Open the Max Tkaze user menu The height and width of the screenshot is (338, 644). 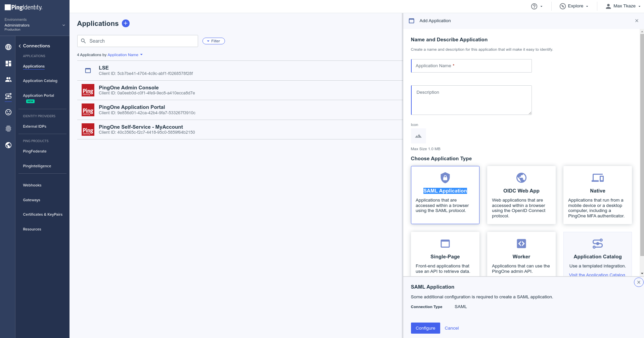(623, 6)
